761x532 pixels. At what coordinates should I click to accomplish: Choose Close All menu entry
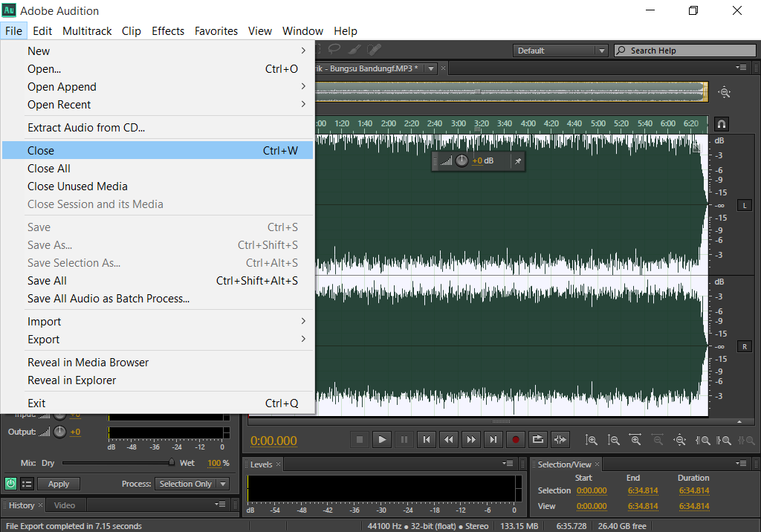click(x=158, y=169)
